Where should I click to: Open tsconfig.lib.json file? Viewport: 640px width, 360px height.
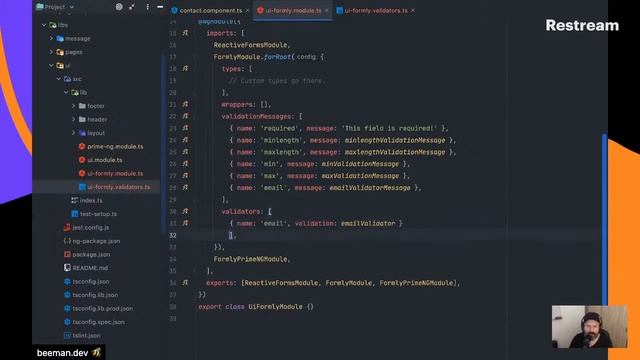click(95, 295)
